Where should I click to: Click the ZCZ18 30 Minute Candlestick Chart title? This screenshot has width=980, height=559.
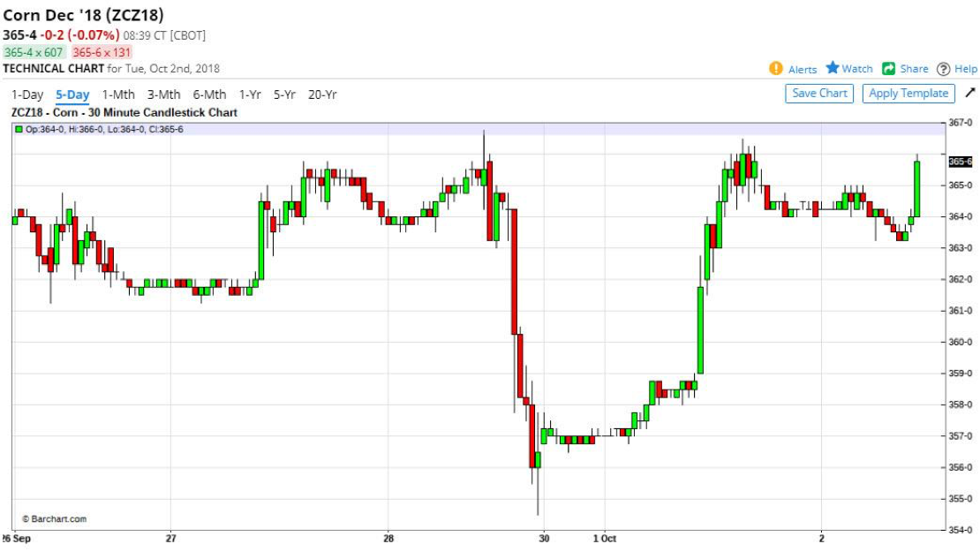(124, 112)
